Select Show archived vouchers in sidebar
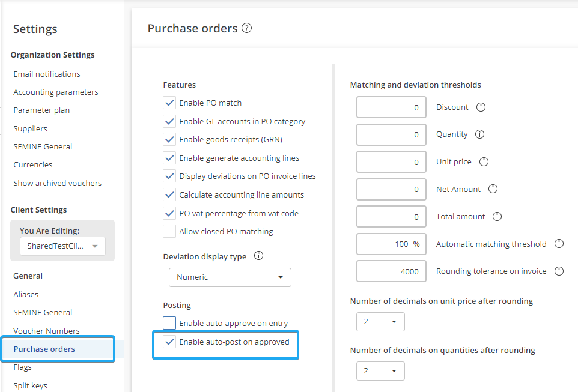Screen dimensions: 578x392 pyautogui.click(x=58, y=183)
